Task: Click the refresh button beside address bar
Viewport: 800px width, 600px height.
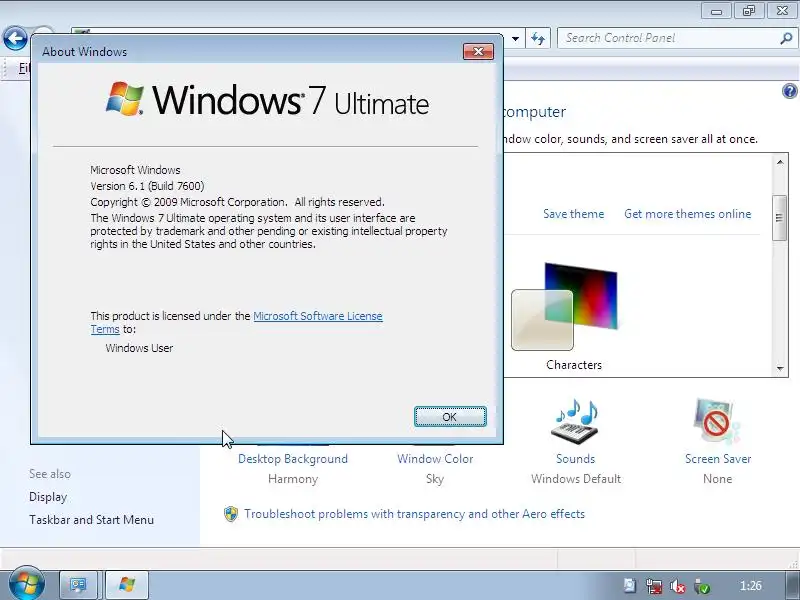Action: [538, 38]
